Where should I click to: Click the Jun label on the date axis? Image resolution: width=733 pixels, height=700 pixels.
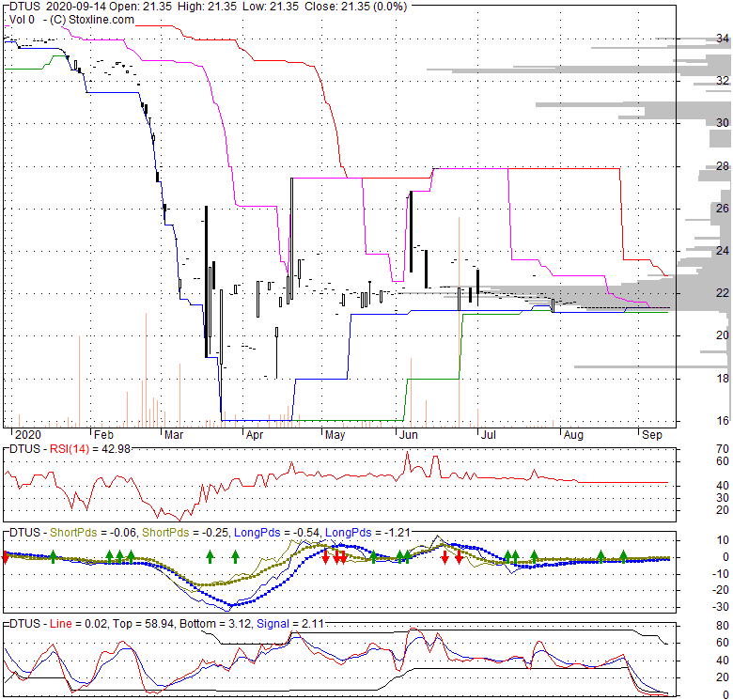tap(408, 435)
